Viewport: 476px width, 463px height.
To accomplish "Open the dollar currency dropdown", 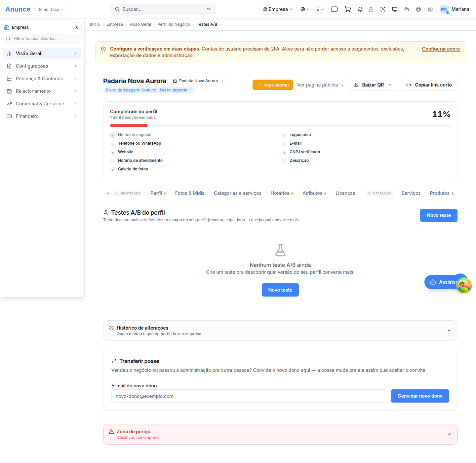I will (x=320, y=9).
